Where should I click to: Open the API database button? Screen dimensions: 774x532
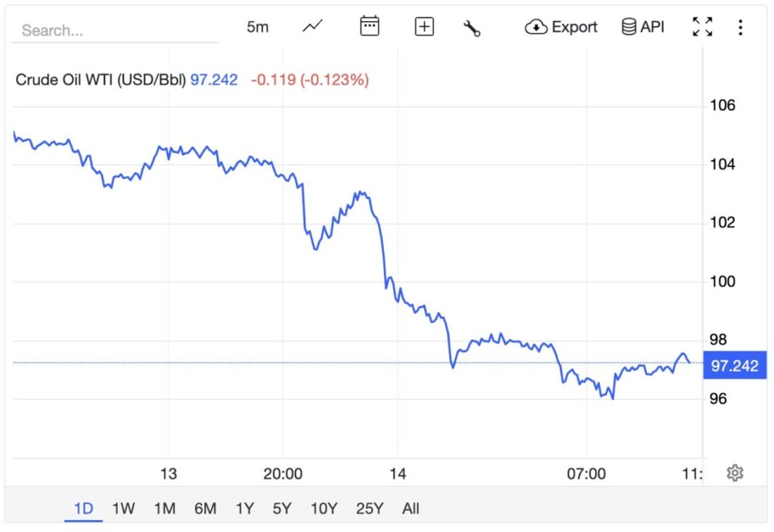[642, 27]
